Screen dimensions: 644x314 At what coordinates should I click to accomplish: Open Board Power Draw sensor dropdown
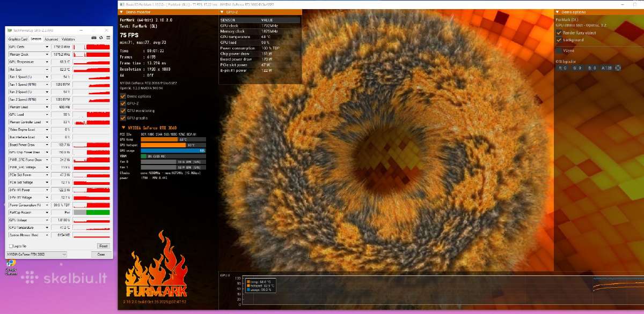click(47, 145)
